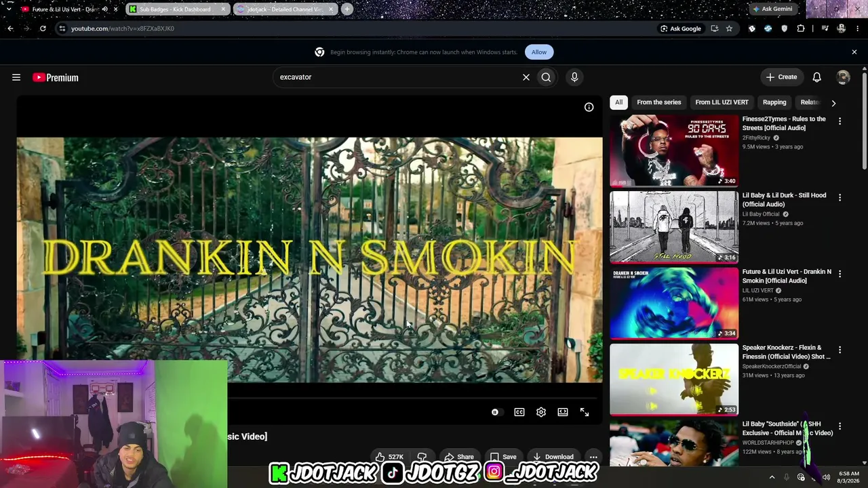Open Ask Google in address bar
868x488 pixels.
pos(680,28)
